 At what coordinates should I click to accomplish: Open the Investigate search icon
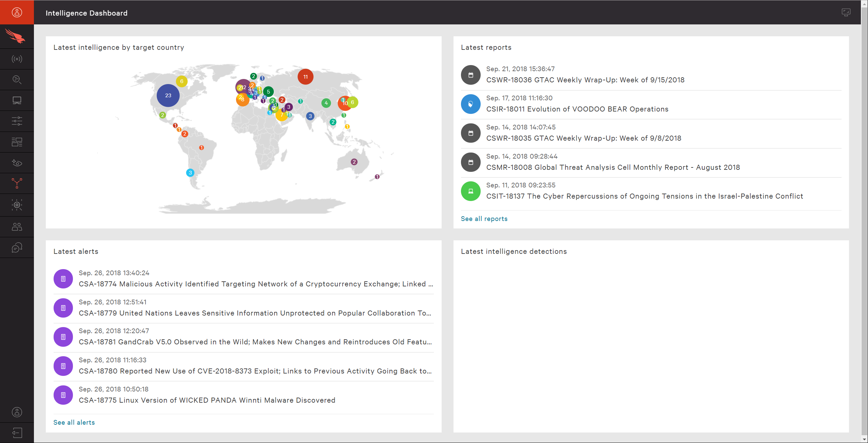(17, 79)
